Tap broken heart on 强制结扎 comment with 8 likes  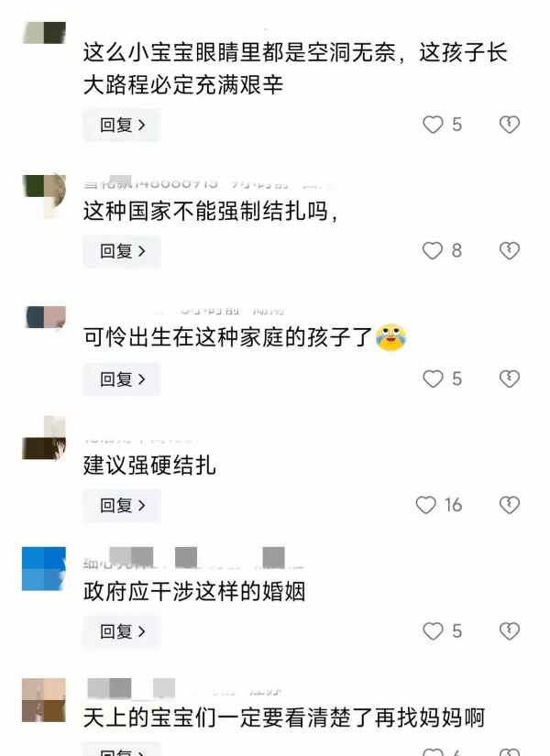click(510, 251)
